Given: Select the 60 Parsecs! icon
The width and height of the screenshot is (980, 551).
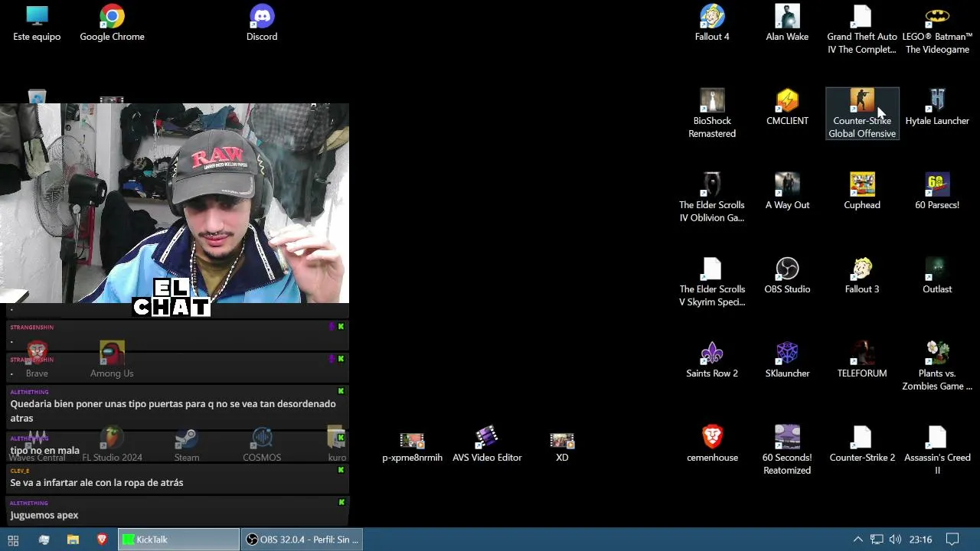Looking at the screenshot, I should [x=937, y=192].
